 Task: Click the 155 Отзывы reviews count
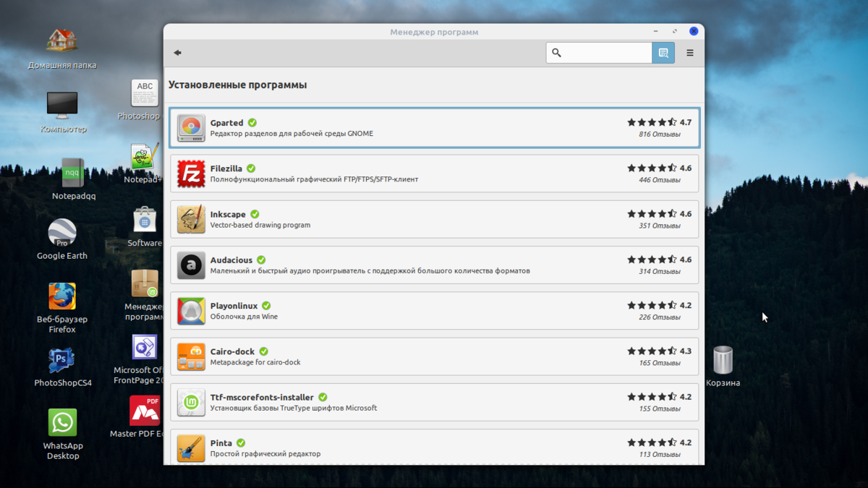tap(660, 409)
